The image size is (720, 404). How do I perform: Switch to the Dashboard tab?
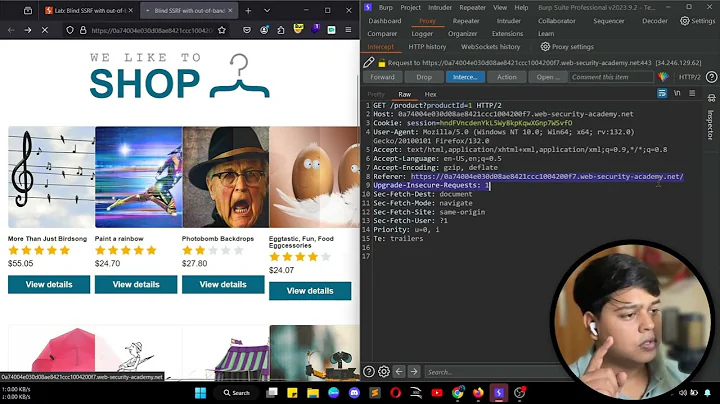tap(384, 21)
